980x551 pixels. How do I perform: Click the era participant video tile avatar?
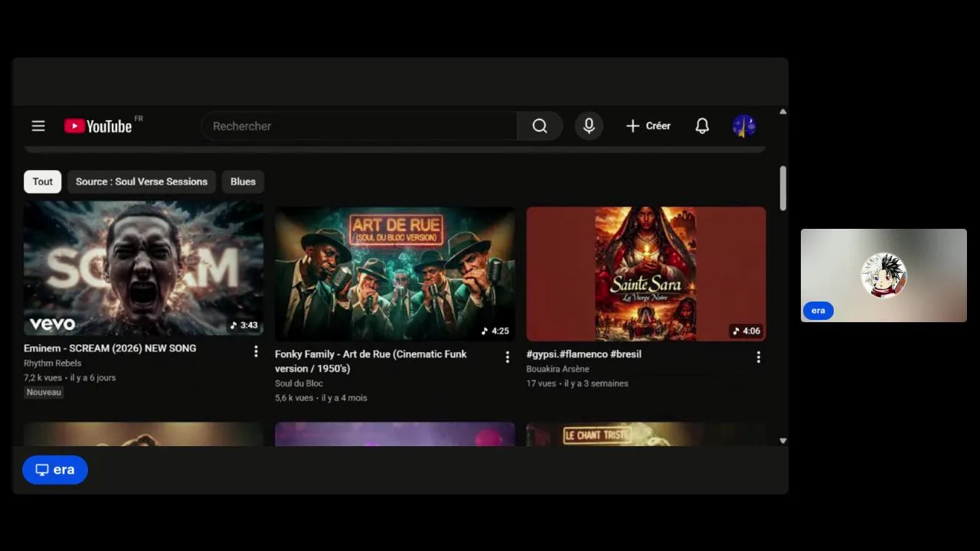(884, 275)
